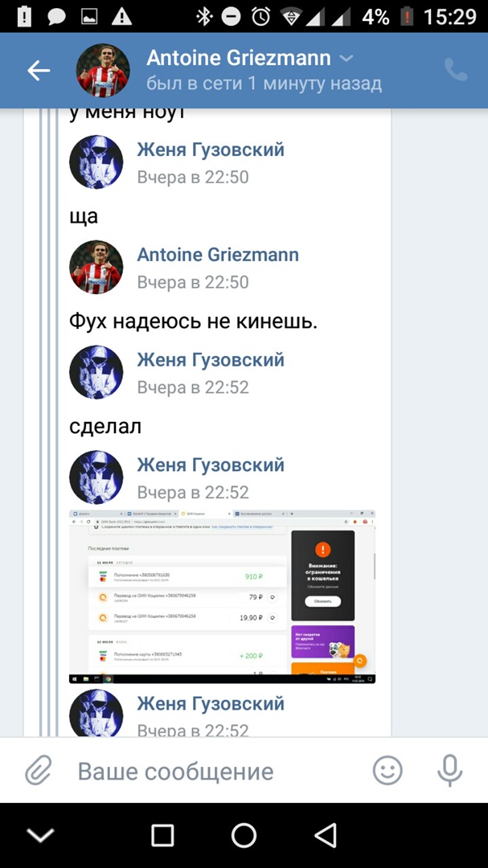This screenshot has height=868, width=488.
Task: Open attachment paperclip menu
Action: [39, 771]
